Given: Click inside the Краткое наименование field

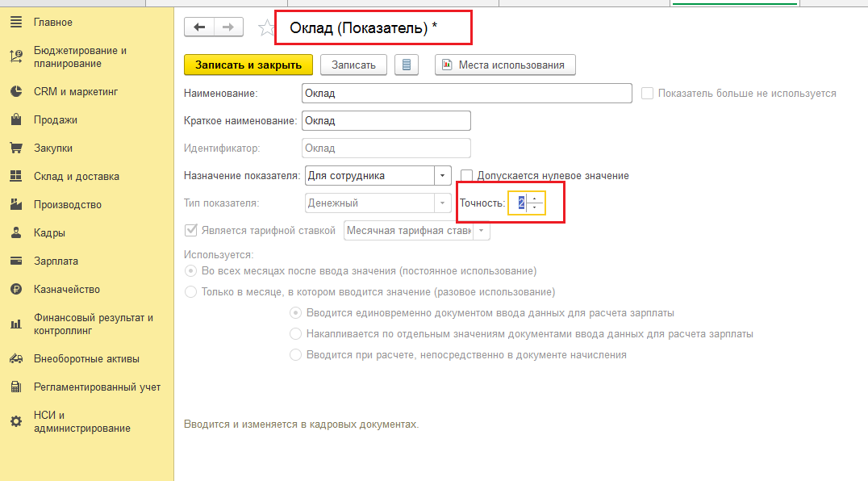Looking at the screenshot, I should tap(386, 120).
